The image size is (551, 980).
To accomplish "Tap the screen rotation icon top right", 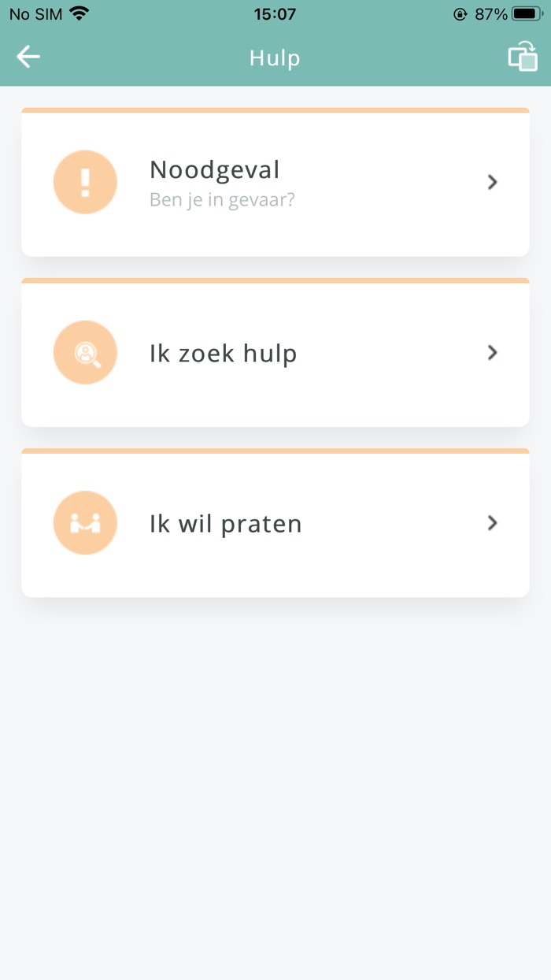I will (x=521, y=57).
